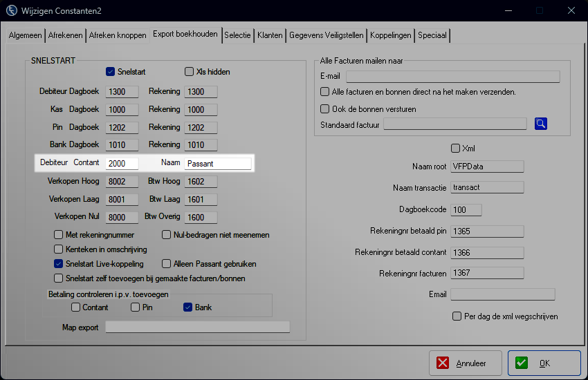Open the Afreken knoppen tab

click(x=118, y=35)
